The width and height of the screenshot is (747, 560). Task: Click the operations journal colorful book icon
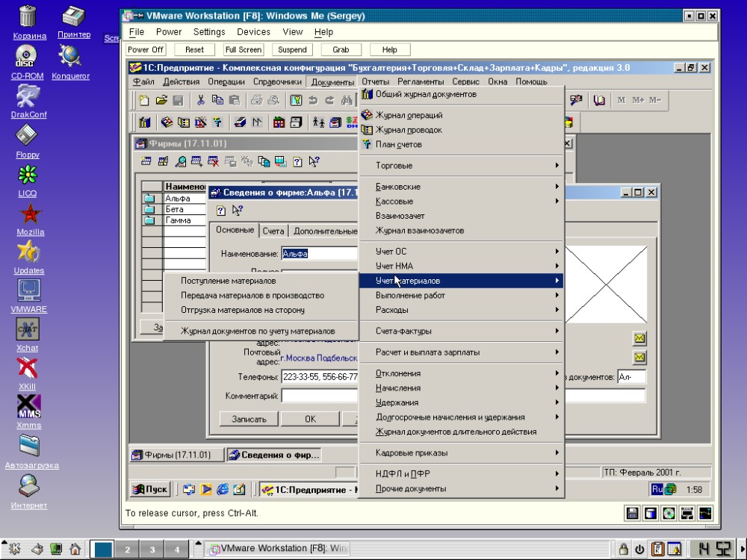click(x=167, y=122)
